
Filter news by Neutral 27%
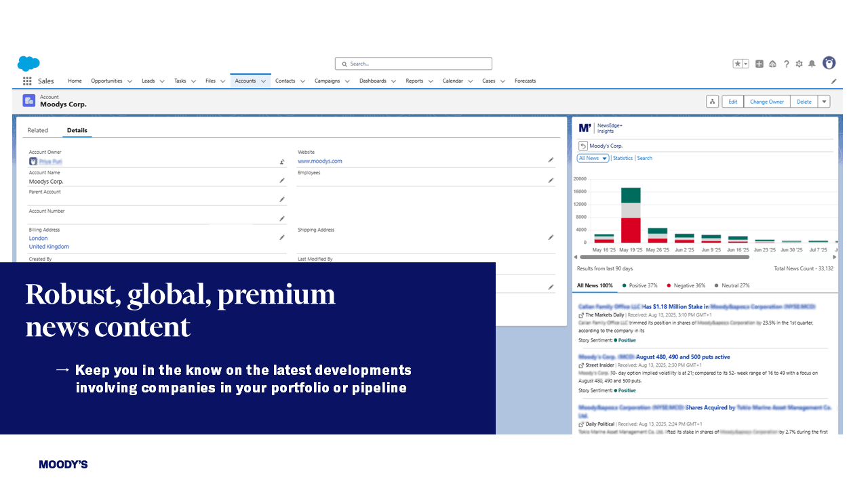coord(732,285)
